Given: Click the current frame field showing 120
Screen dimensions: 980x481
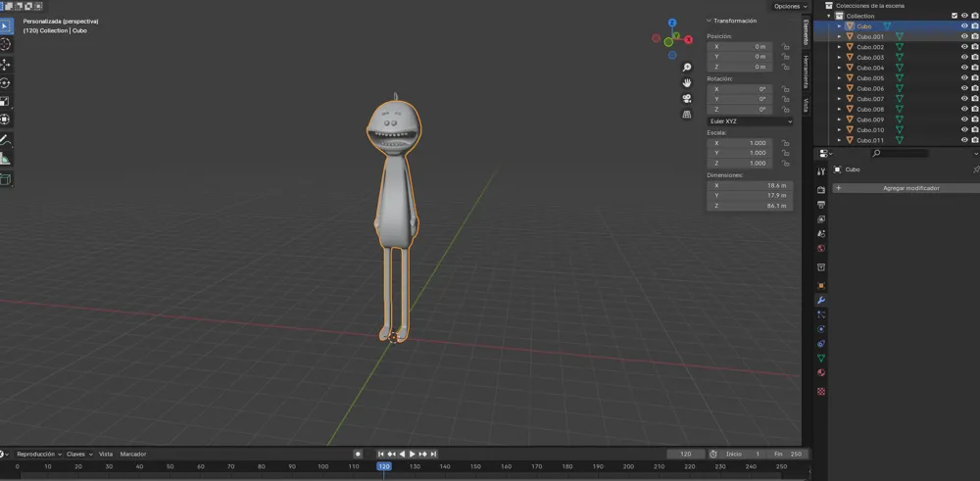Looking at the screenshot, I should pyautogui.click(x=686, y=455).
